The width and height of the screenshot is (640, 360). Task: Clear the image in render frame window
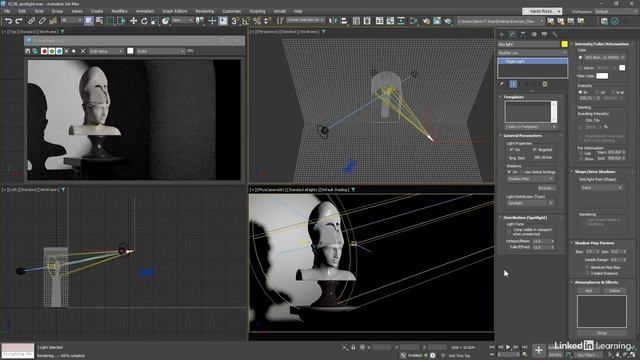(x=83, y=51)
